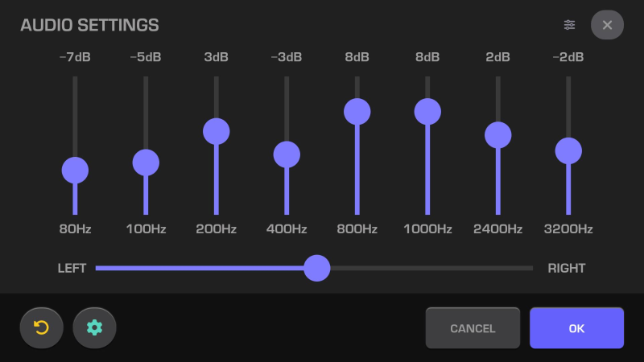Click the Audio Settings title
644x362 pixels.
point(89,25)
